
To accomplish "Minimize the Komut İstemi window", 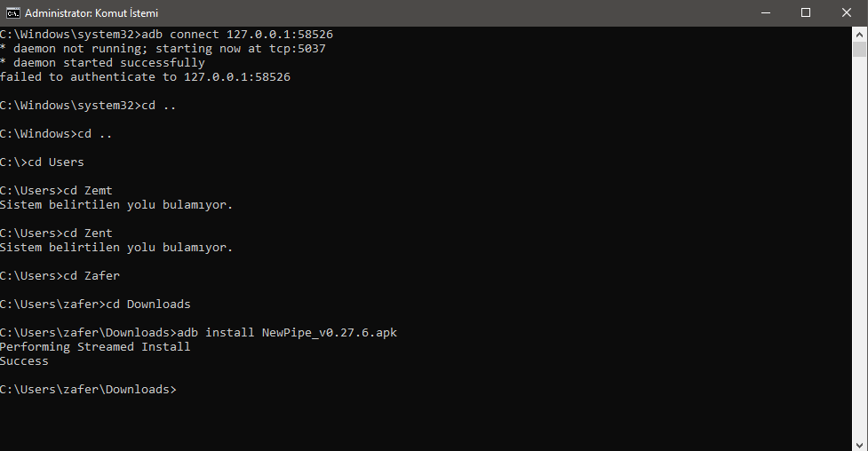I will coord(766,12).
